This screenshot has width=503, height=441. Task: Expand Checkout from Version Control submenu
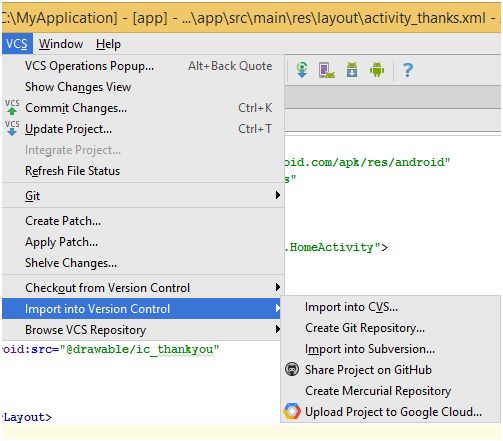pos(143,288)
